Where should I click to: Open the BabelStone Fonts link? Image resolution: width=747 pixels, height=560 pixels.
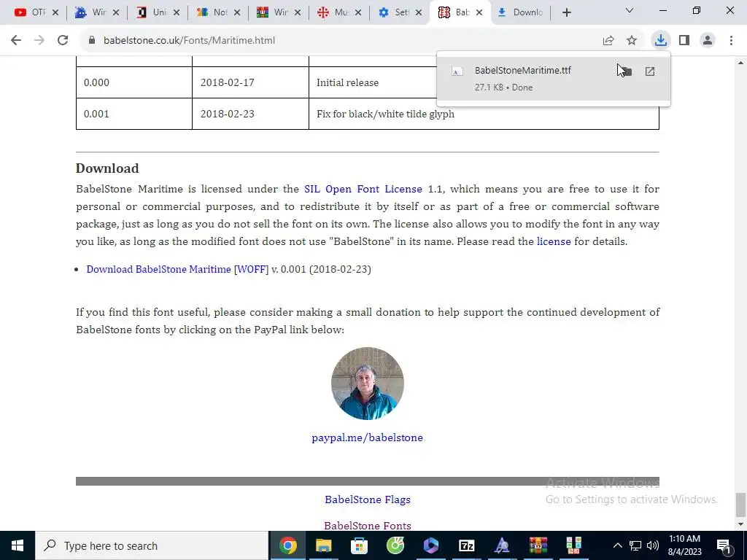pos(368,526)
